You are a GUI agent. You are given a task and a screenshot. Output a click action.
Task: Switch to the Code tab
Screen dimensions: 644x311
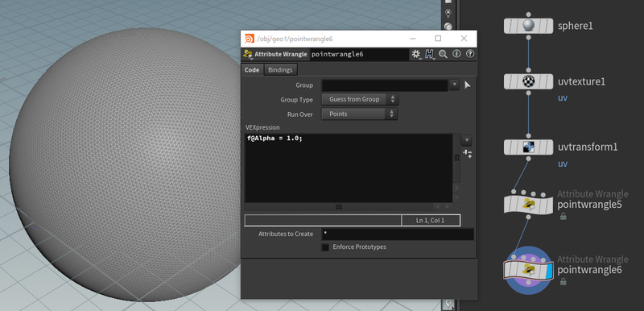252,70
